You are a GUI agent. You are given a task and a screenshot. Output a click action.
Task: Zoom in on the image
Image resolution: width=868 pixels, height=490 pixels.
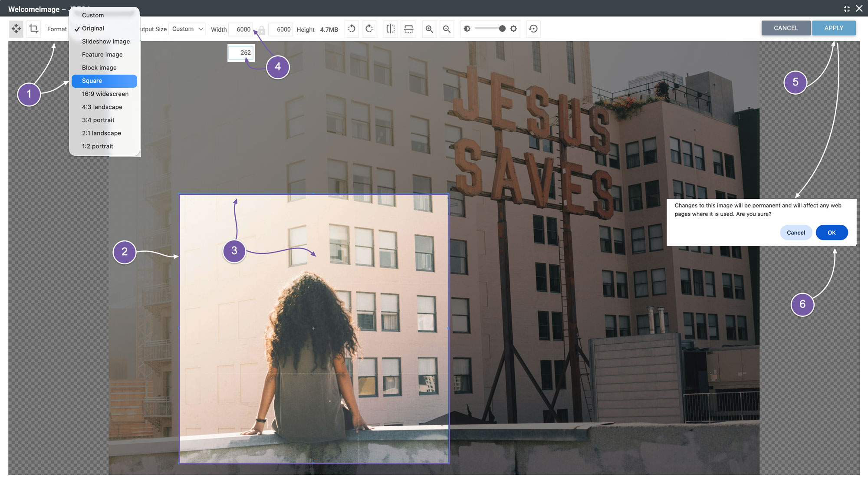coord(429,29)
